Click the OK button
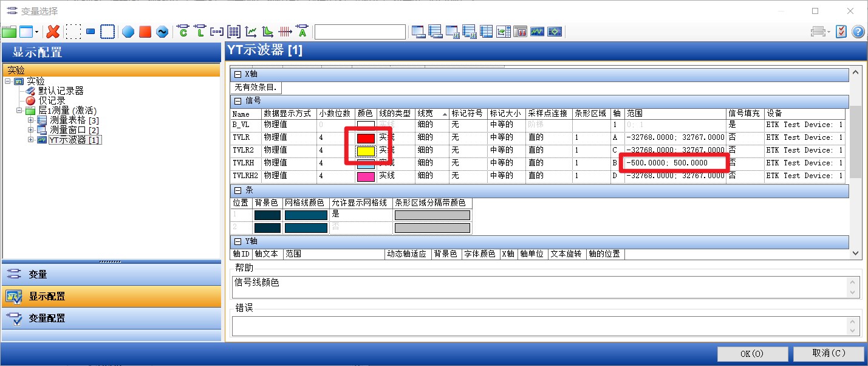Viewport: 868px width, 366px height. pos(752,353)
